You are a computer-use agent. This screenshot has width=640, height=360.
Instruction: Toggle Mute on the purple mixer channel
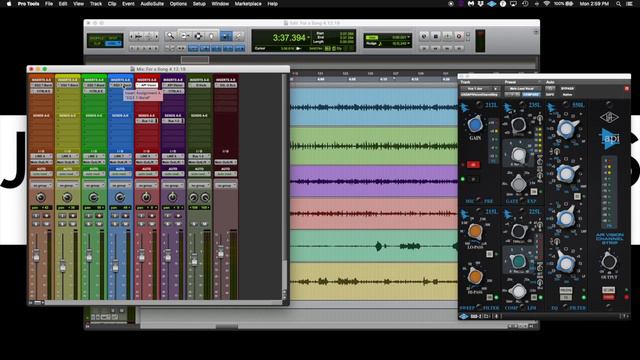(178, 224)
